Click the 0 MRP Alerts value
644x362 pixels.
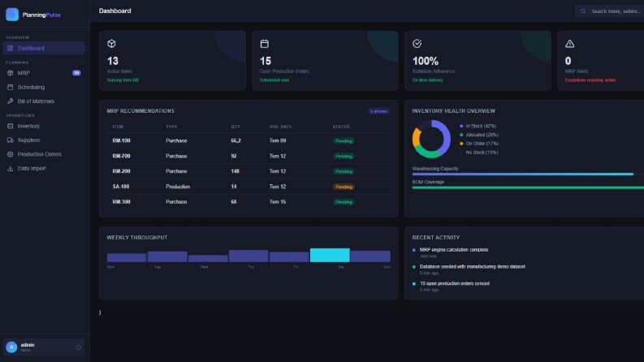tap(568, 61)
